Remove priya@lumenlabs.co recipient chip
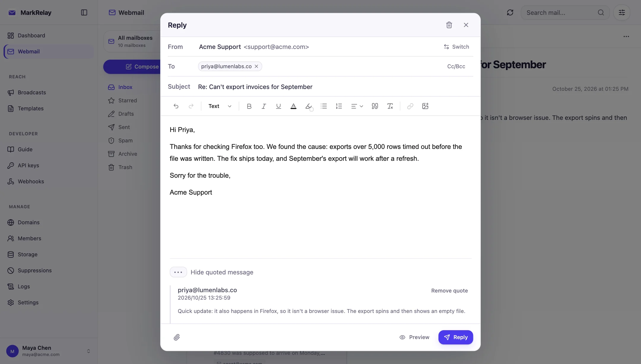Image resolution: width=641 pixels, height=364 pixels. [256, 66]
